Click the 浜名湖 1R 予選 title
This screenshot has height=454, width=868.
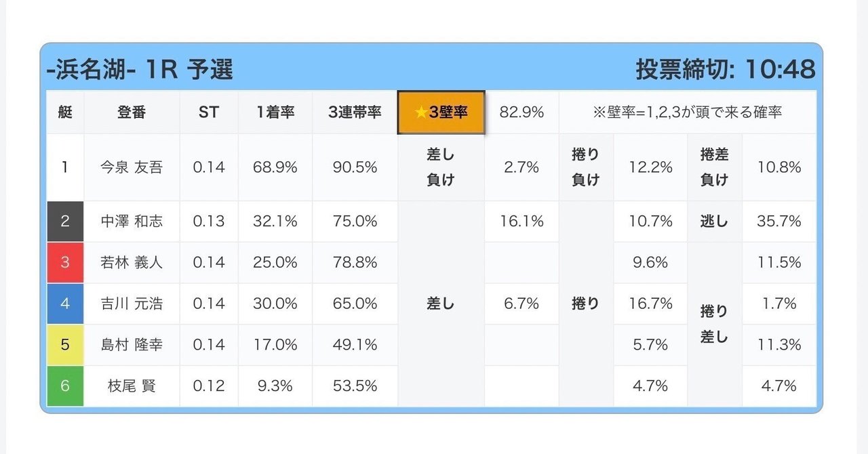pyautogui.click(x=140, y=69)
